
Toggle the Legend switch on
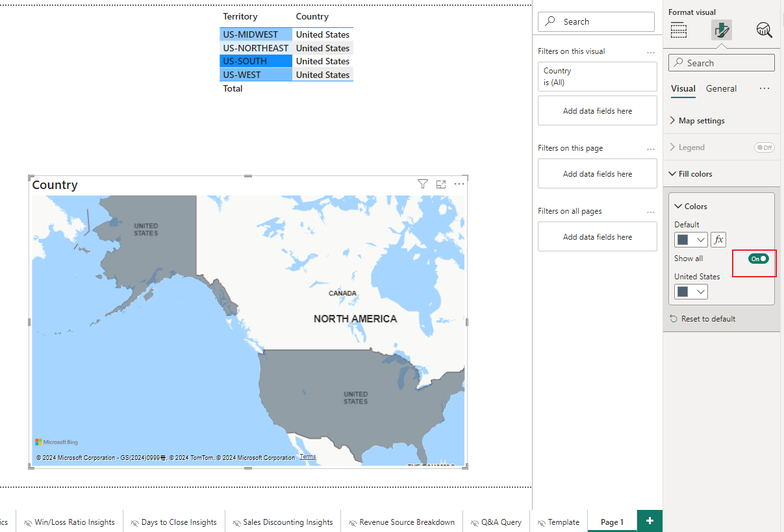[x=764, y=147]
